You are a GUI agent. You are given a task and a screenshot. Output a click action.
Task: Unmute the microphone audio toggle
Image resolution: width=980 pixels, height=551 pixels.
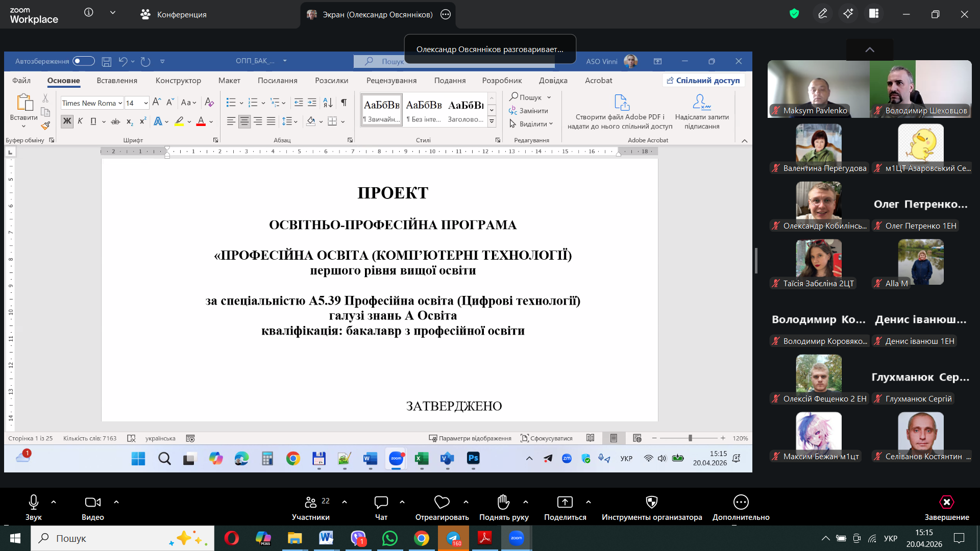point(34,503)
